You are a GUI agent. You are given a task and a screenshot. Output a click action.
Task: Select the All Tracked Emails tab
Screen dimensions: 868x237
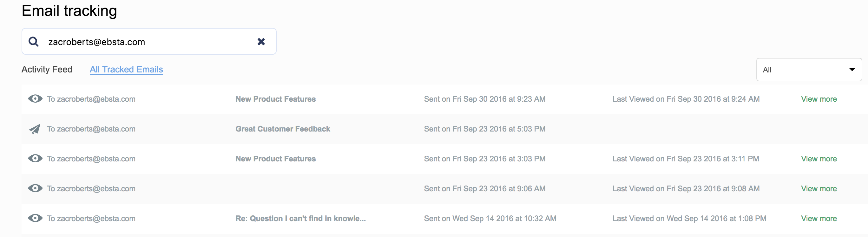click(126, 69)
